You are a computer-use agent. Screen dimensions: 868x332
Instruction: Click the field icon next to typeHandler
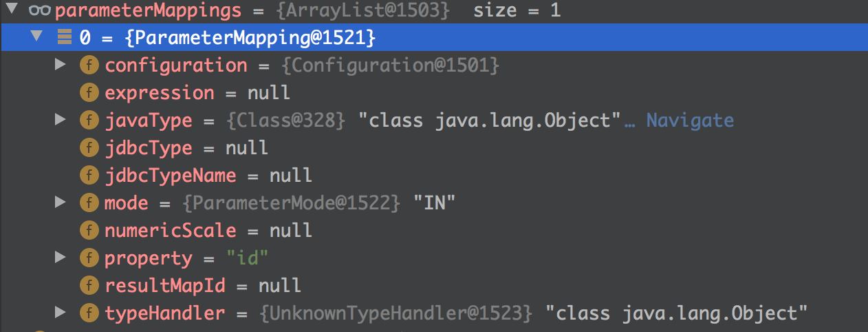[x=89, y=313]
